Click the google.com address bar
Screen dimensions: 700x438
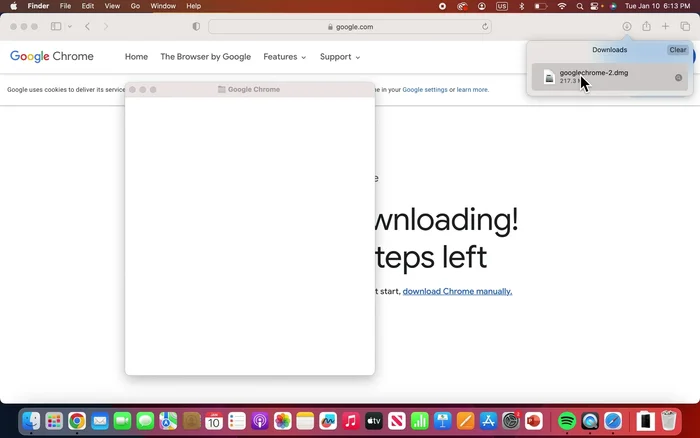tap(350, 27)
